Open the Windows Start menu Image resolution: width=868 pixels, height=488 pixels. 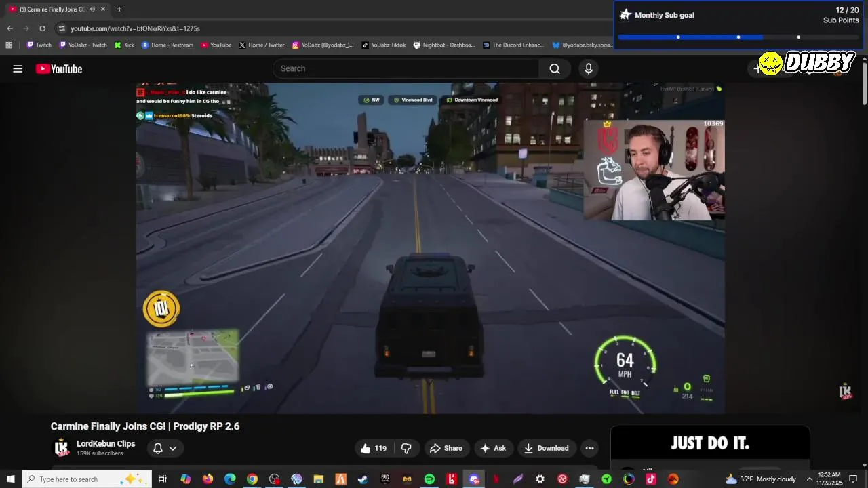click(10, 479)
